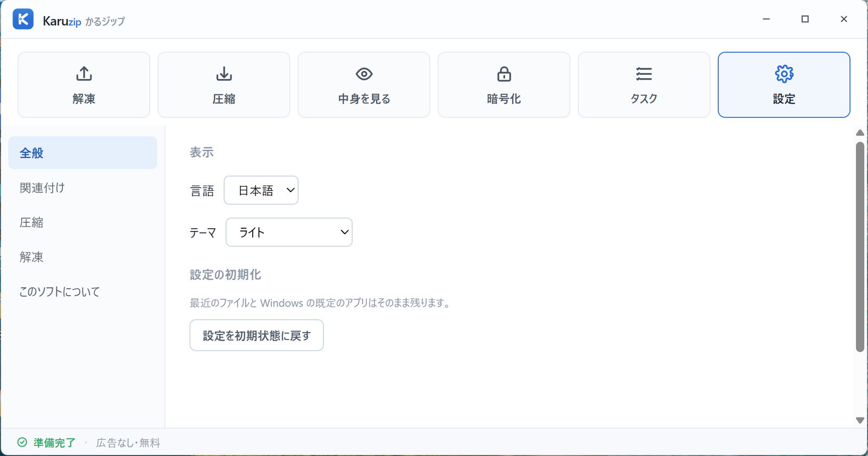The image size is (868, 456).
Task: Click the green 準備完了 check icon
Action: (x=22, y=442)
